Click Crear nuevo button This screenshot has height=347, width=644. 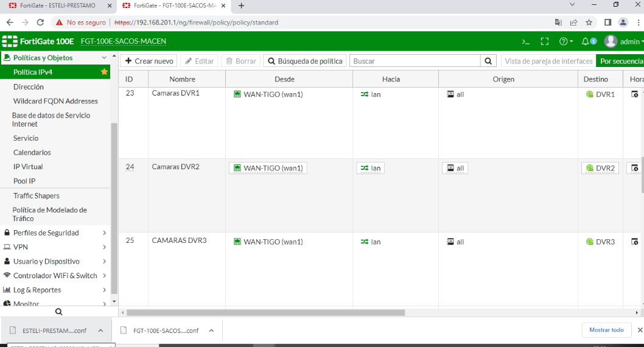click(149, 61)
